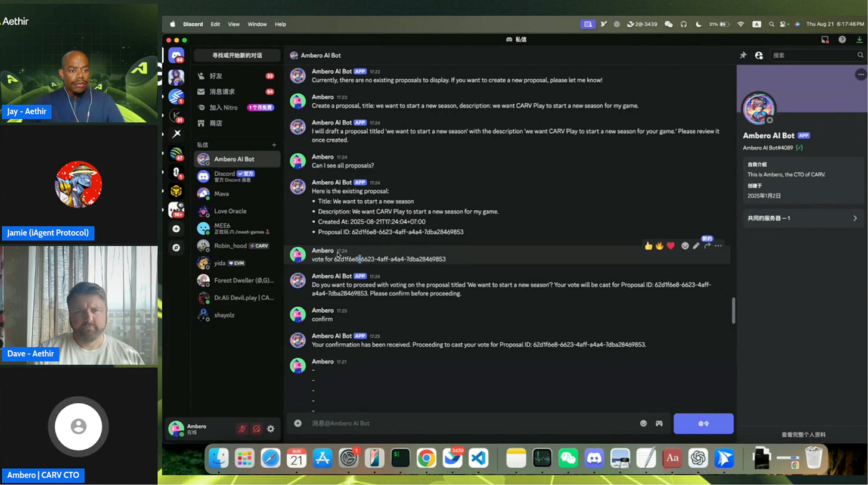
Task: Open MEE6 direct message
Action: [x=237, y=228]
